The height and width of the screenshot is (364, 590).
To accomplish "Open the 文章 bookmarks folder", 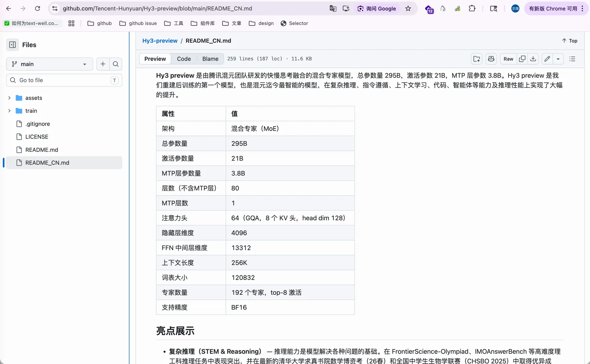I will [x=232, y=23].
